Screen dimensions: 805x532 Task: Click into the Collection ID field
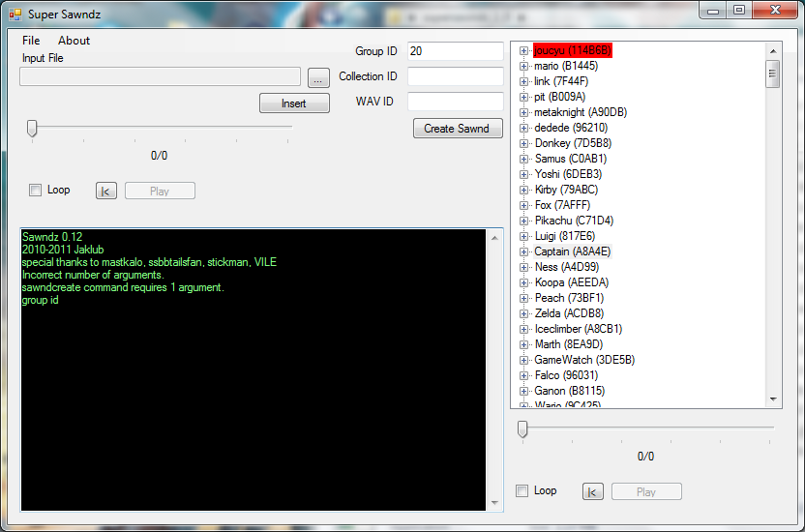(x=455, y=76)
